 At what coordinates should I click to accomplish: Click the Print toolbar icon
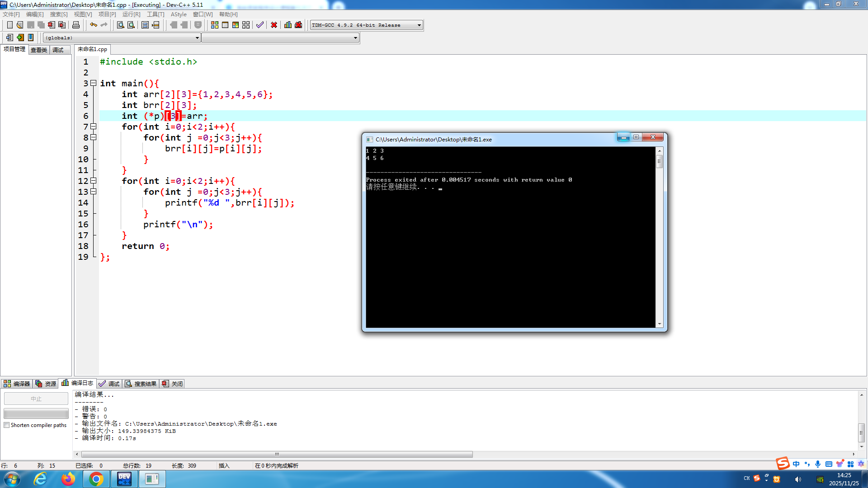pos(76,25)
